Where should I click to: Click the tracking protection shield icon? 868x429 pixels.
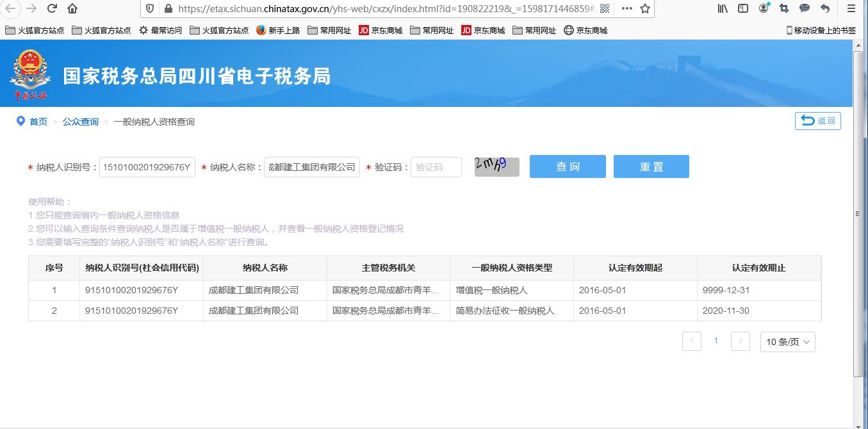[x=149, y=10]
